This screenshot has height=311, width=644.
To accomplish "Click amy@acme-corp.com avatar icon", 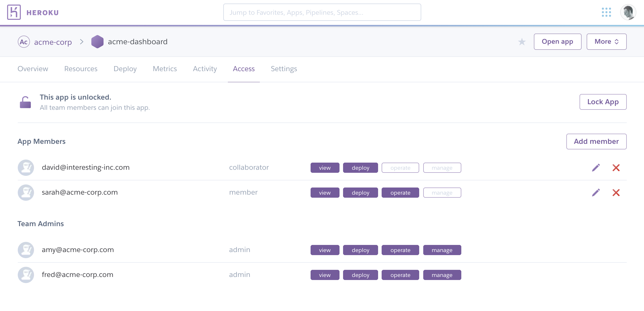I will 26,250.
